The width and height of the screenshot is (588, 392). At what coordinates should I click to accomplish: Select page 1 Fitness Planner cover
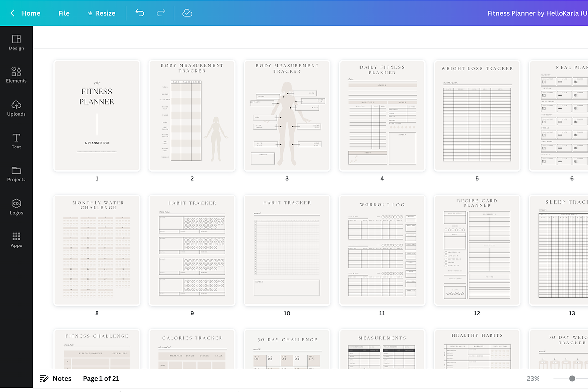(x=97, y=116)
